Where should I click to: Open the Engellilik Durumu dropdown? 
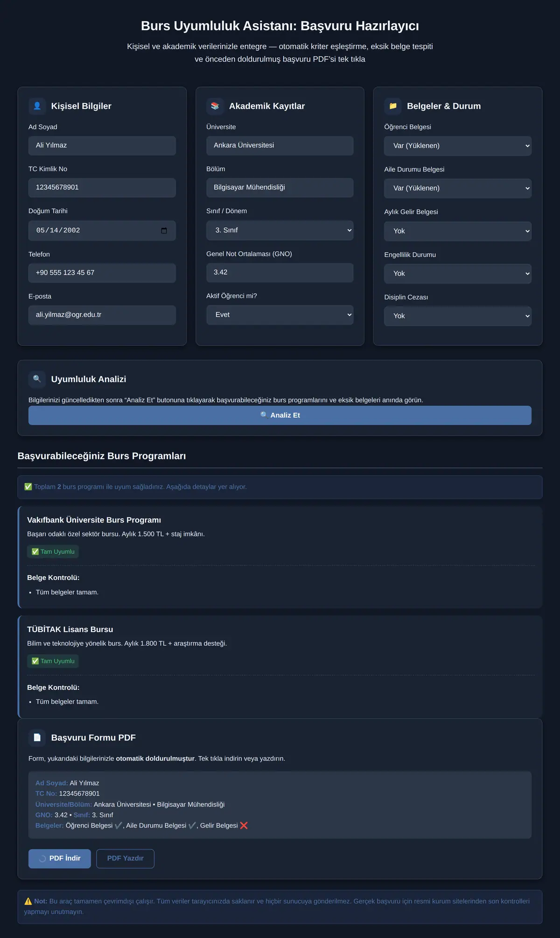458,274
